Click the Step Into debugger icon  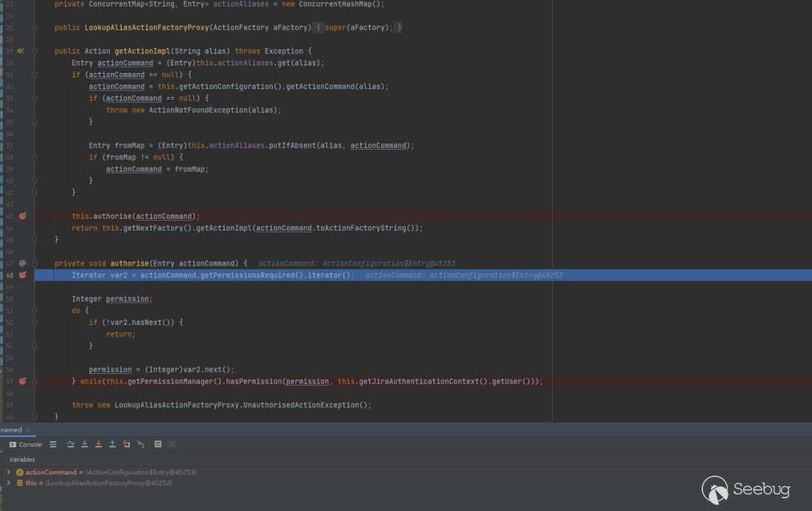tap(84, 444)
